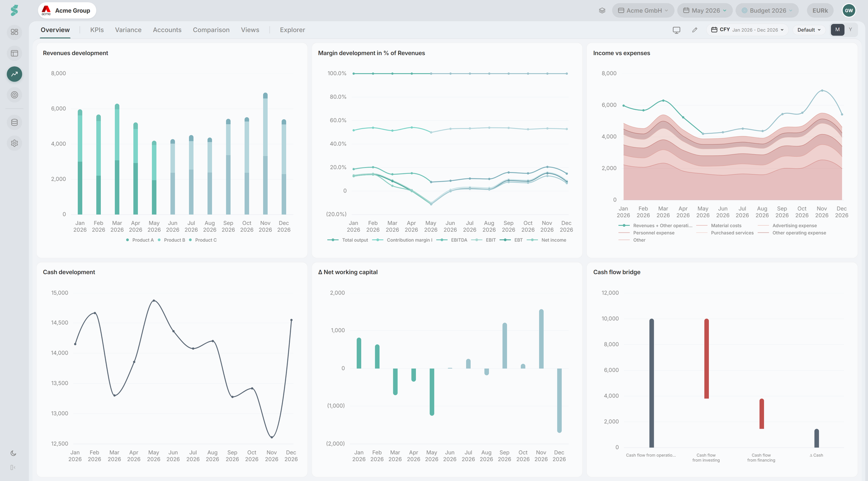This screenshot has height=481, width=868.
Task: Collapse sidebar using bottom-left icon
Action: tap(13, 467)
